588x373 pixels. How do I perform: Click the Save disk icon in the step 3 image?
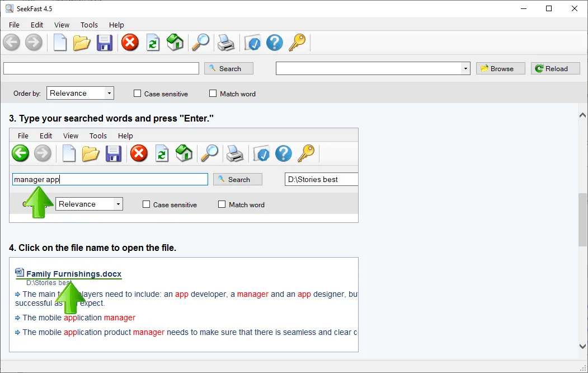click(113, 153)
